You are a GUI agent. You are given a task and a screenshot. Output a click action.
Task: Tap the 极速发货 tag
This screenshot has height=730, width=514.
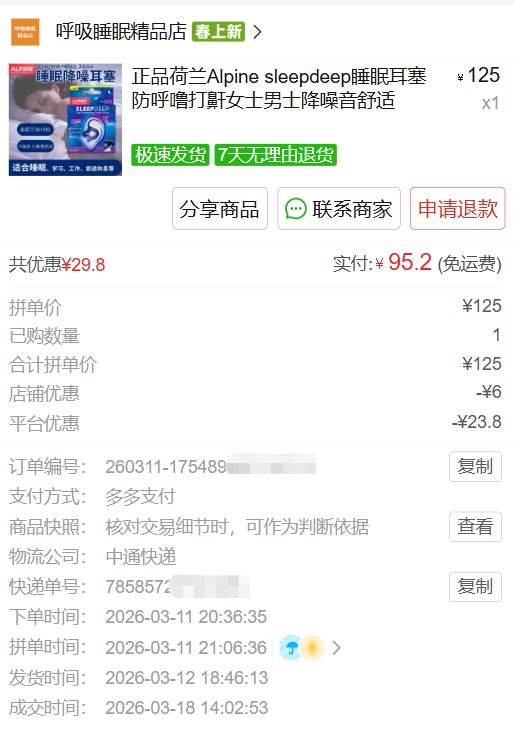170,155
